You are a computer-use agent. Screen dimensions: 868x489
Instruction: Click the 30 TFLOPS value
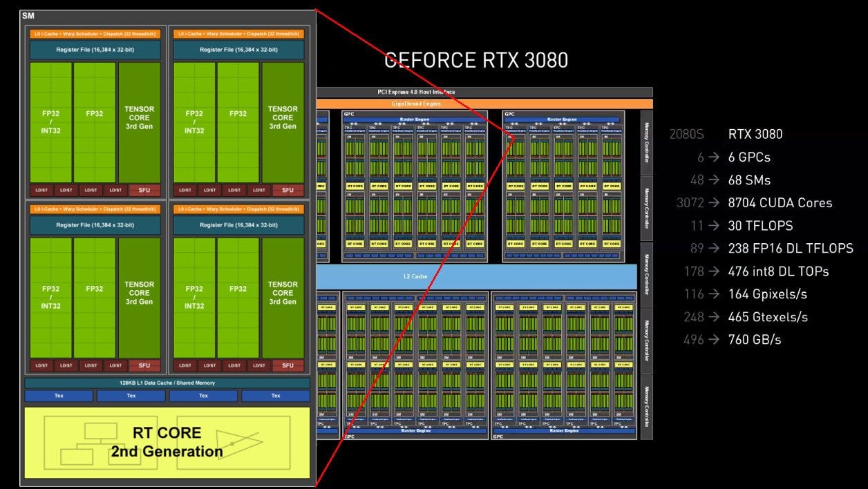point(761,225)
